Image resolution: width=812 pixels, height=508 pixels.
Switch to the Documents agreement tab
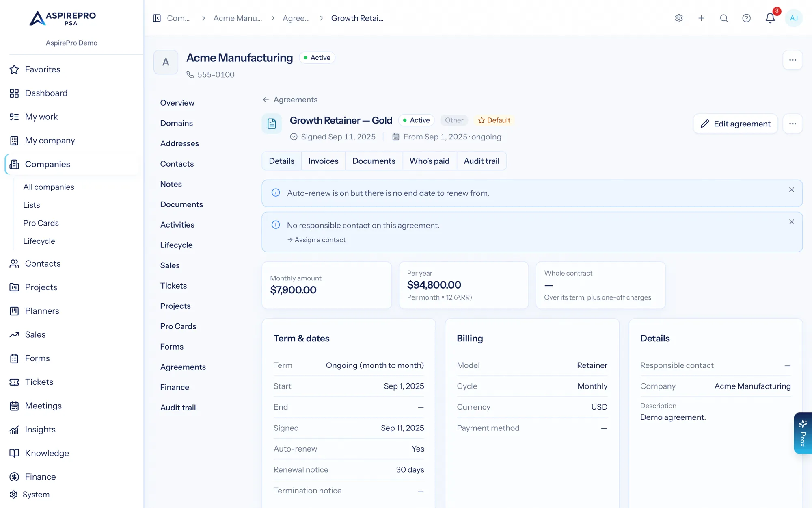[374, 161]
